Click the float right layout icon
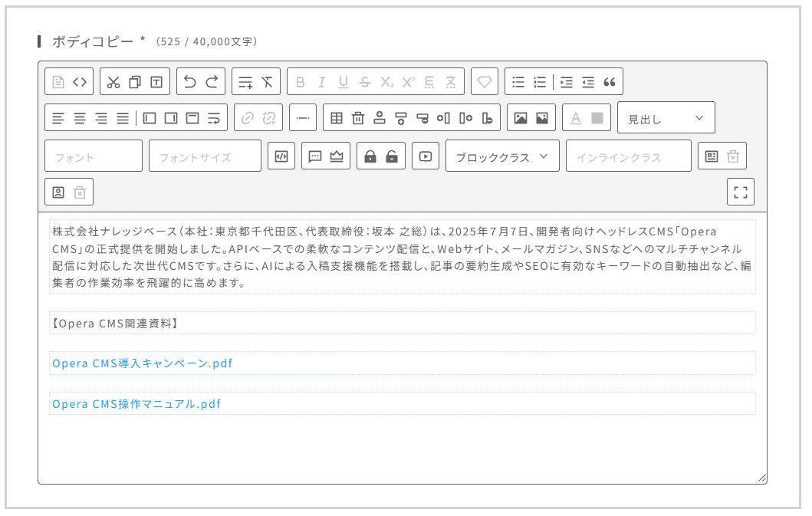Screen dimensions: 812x516 (x=171, y=118)
